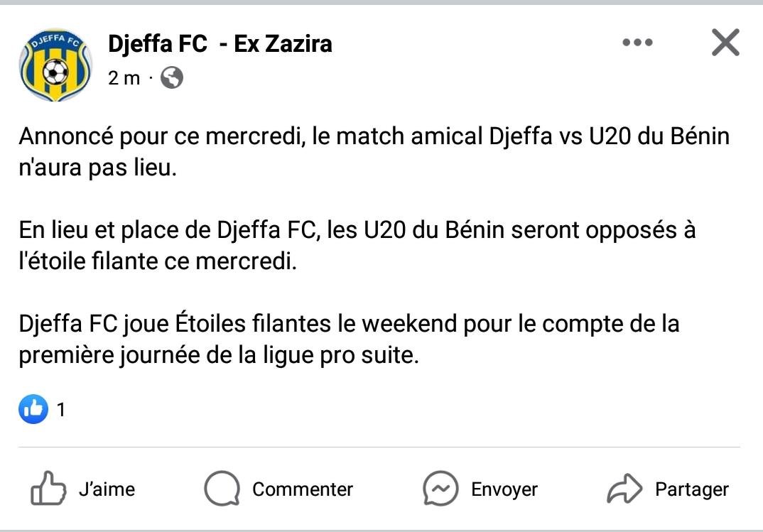Show who reacted via the count "1"
The image size is (763, 532).
pos(61,410)
